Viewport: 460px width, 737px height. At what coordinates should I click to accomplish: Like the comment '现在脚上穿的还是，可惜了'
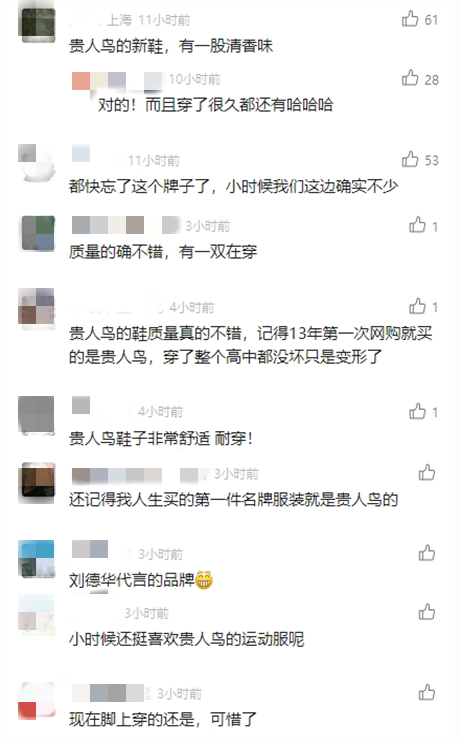click(x=427, y=692)
